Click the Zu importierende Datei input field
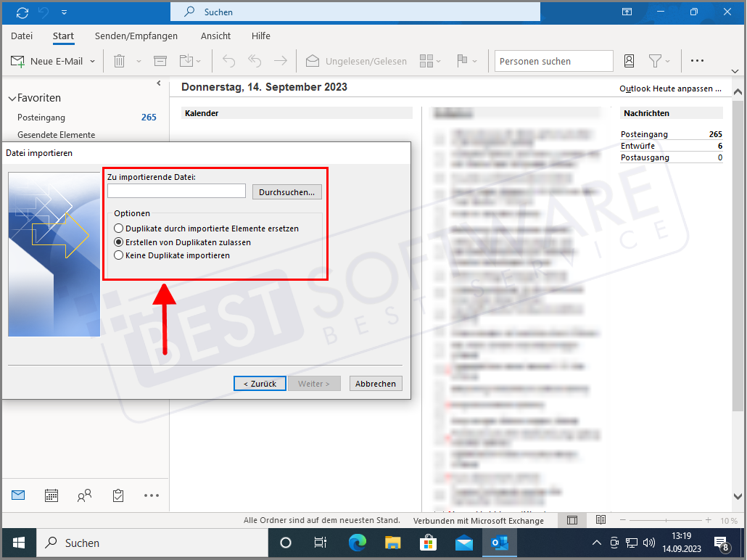Image resolution: width=747 pixels, height=560 pixels. (x=176, y=191)
